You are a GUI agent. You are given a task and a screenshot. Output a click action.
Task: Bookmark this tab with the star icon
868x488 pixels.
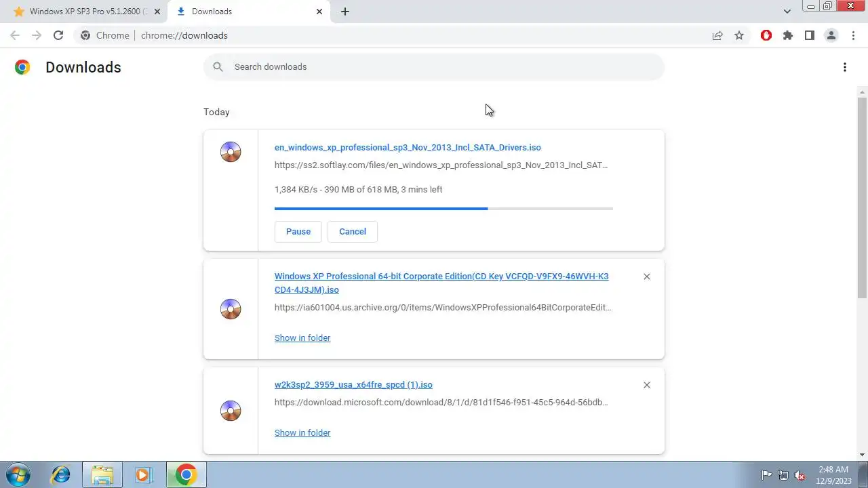[739, 35]
